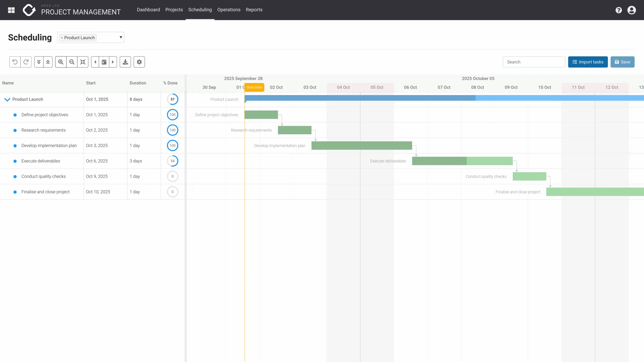Open the Reports menu
The height and width of the screenshot is (362, 644).
point(254,10)
